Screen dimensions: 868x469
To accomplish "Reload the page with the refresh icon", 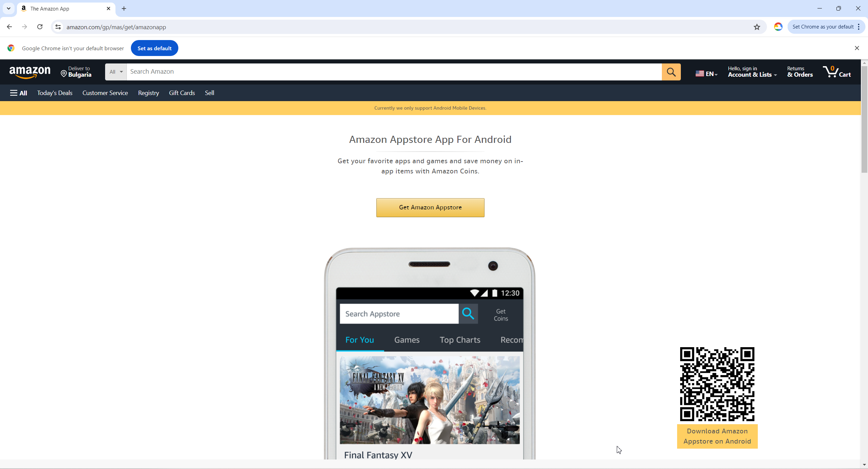I will pyautogui.click(x=40, y=27).
